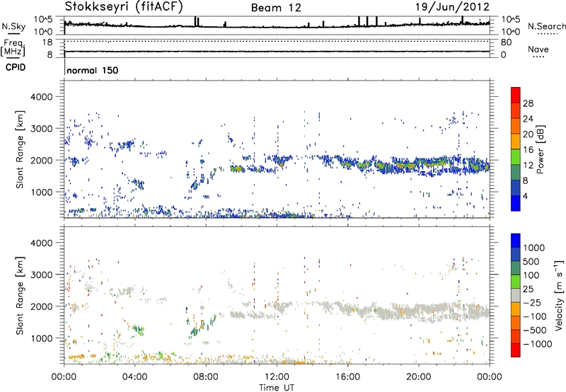Click the date '19/Jun/2012'
Viewport: 566px width, 392px height.
point(452,7)
